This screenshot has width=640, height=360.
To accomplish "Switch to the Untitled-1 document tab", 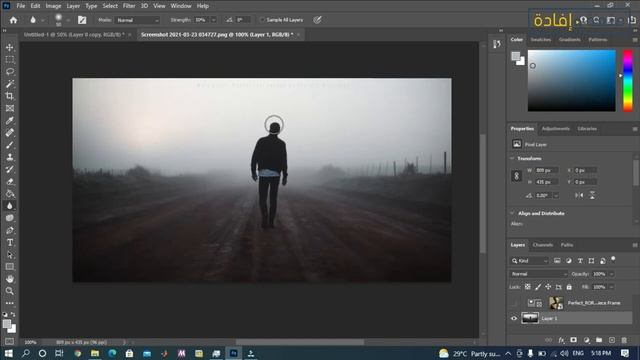I will click(x=74, y=35).
